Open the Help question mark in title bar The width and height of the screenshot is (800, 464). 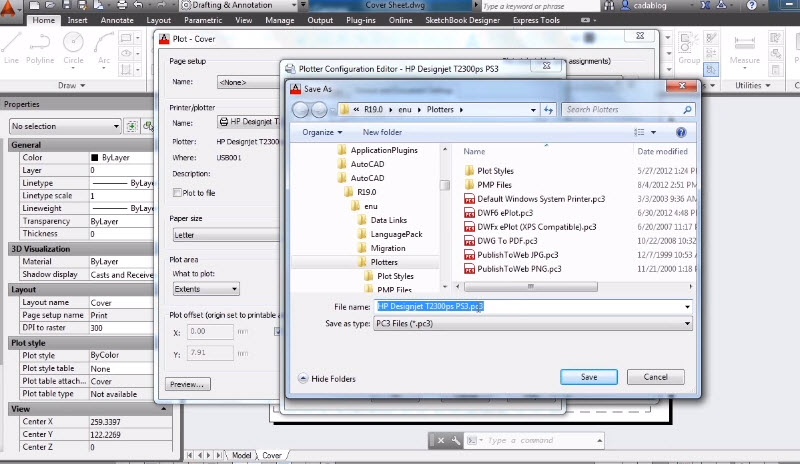pyautogui.click(x=752, y=6)
